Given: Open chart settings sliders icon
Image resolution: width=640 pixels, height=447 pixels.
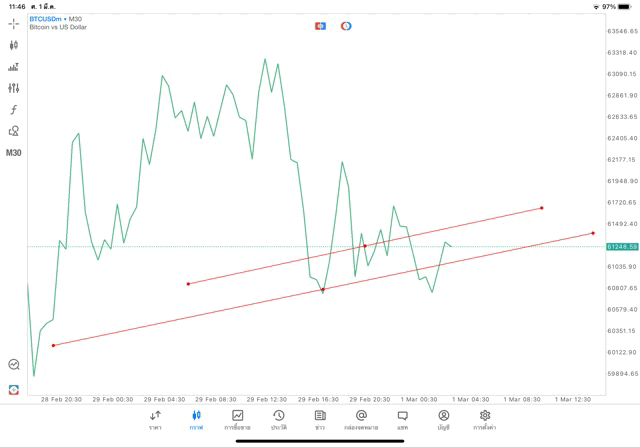Looking at the screenshot, I should click(13, 88).
